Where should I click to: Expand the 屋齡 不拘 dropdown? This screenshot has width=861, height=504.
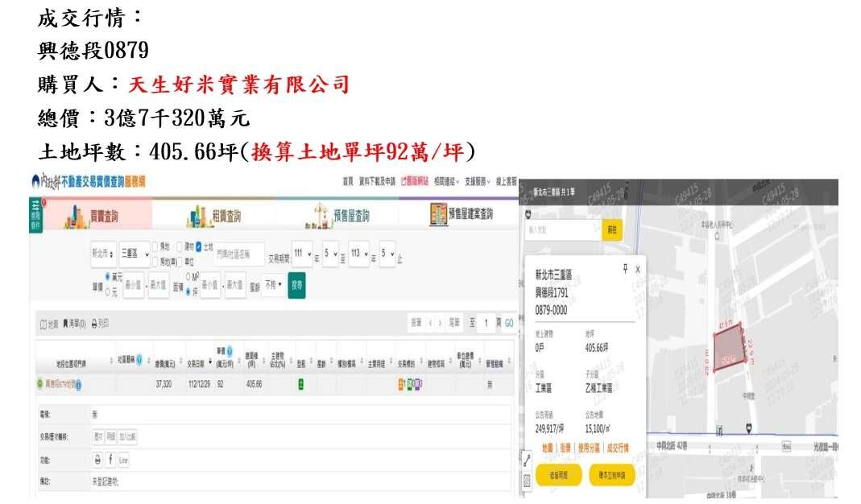[x=274, y=284]
